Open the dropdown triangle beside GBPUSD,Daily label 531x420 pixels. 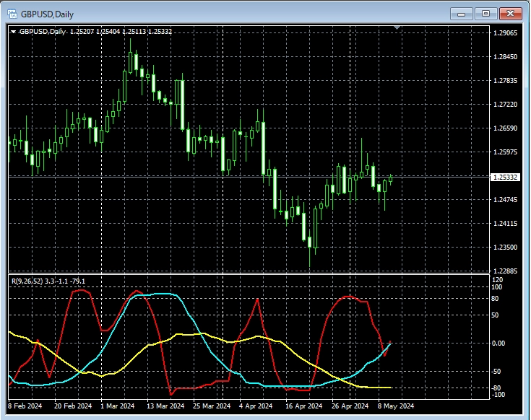(13, 32)
